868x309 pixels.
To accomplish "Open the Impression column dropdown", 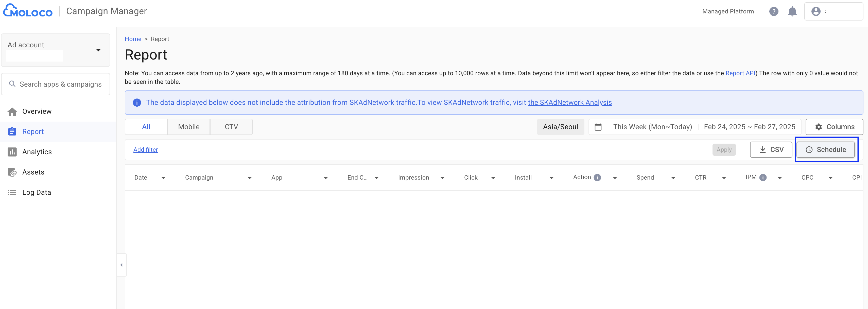I will (x=442, y=177).
